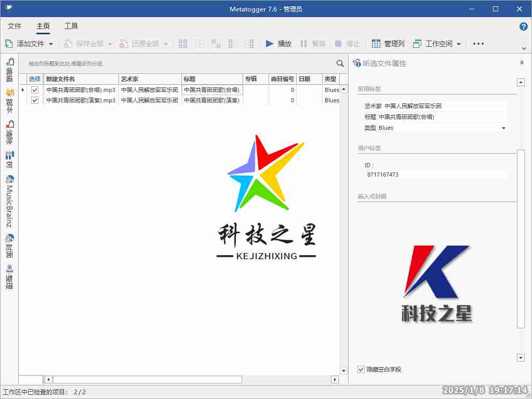Click the search magnifier icon above the file list
This screenshot has height=399, width=532.
point(340,63)
